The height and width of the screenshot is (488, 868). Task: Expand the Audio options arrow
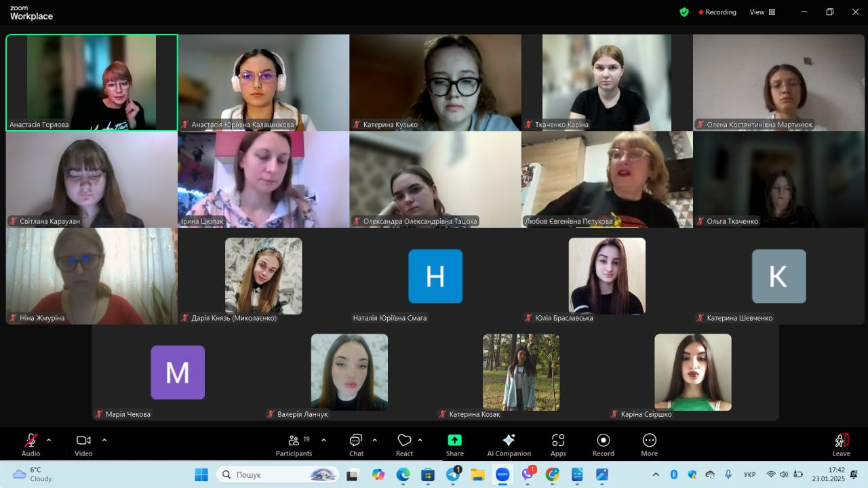pos(49,440)
